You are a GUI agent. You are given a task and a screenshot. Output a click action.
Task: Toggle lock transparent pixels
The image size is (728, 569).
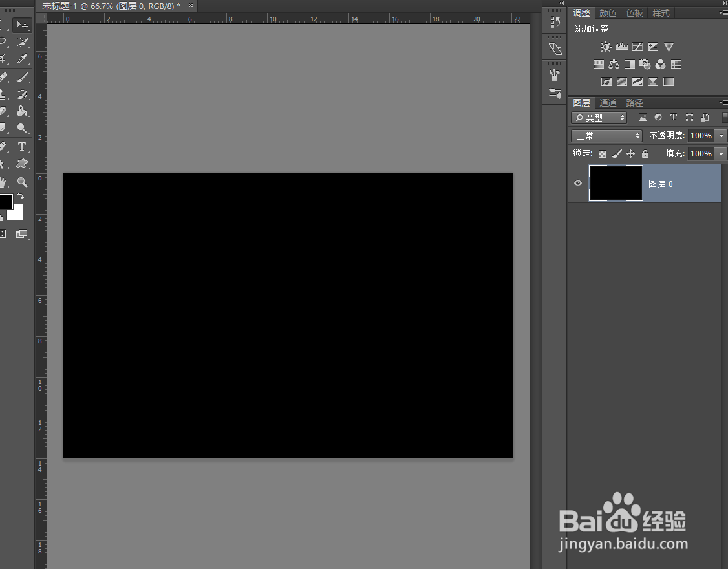pyautogui.click(x=602, y=154)
